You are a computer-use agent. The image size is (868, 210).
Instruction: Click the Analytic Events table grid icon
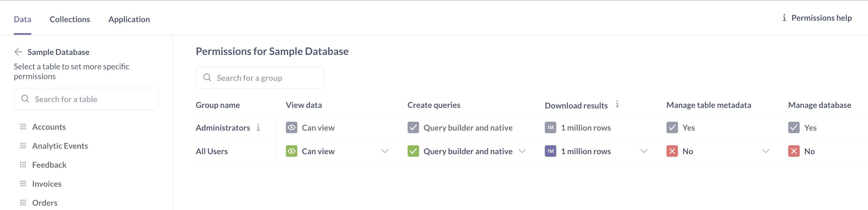pos(23,146)
